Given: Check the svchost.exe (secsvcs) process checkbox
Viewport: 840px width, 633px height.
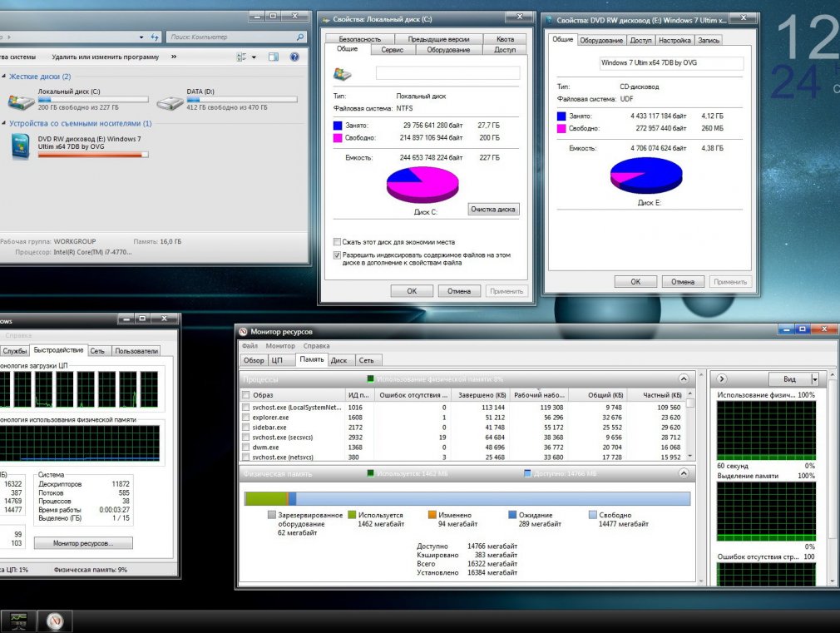Looking at the screenshot, I should coord(246,438).
